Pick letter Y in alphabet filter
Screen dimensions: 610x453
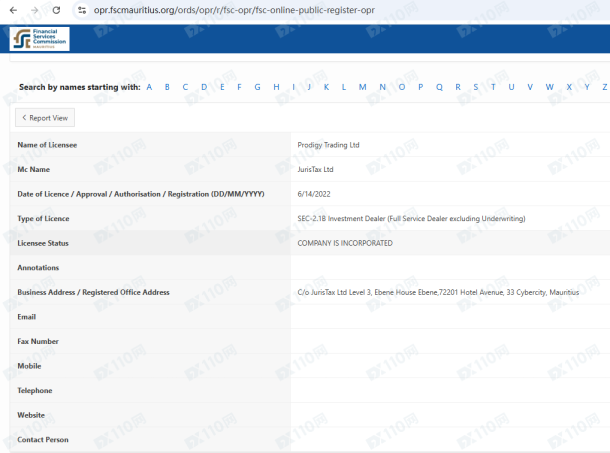[x=586, y=87]
